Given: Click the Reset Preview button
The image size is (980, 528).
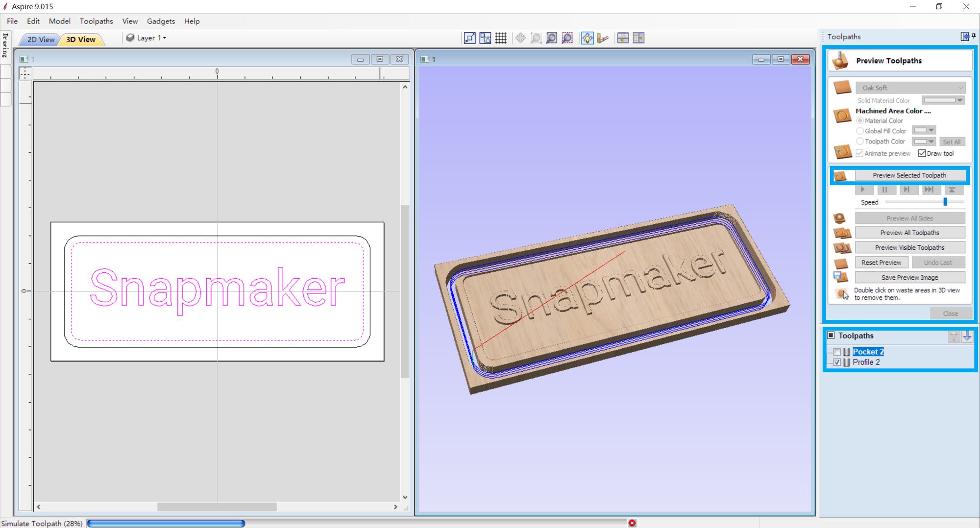Looking at the screenshot, I should [881, 263].
